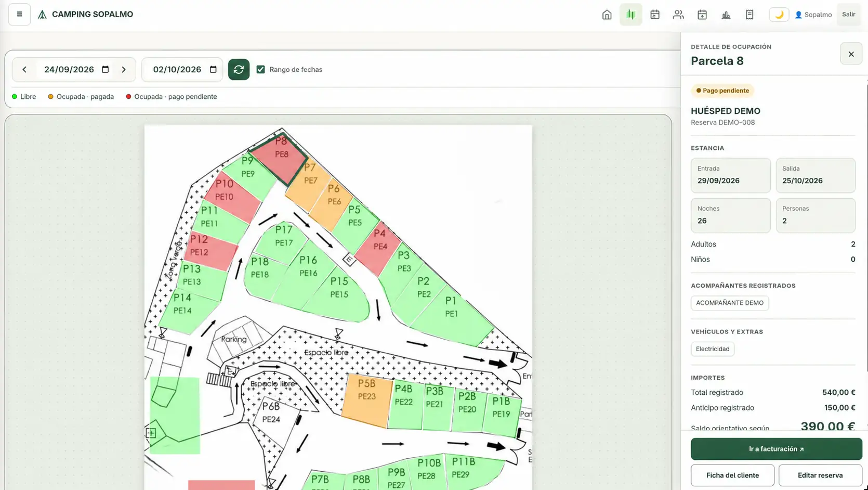Close the Parcela 8 detail panel
This screenshot has width=868, height=490.
coord(851,54)
